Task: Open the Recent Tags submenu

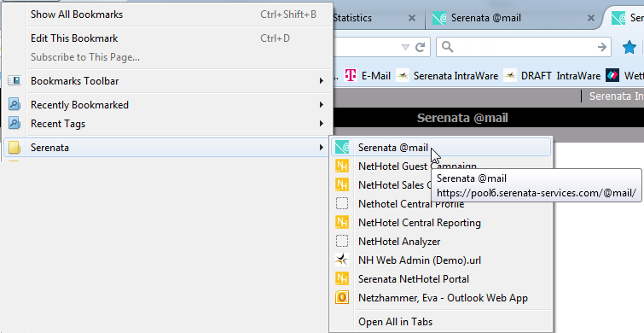Action: 167,124
